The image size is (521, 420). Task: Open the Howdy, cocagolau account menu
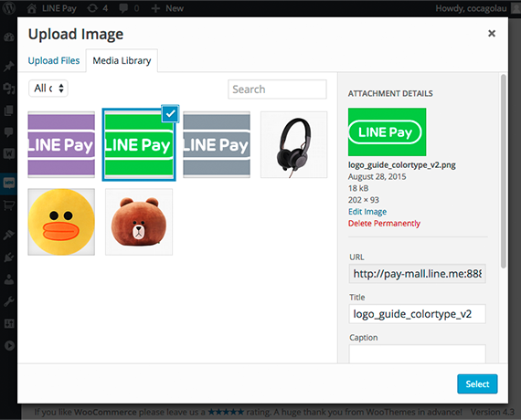471,8
